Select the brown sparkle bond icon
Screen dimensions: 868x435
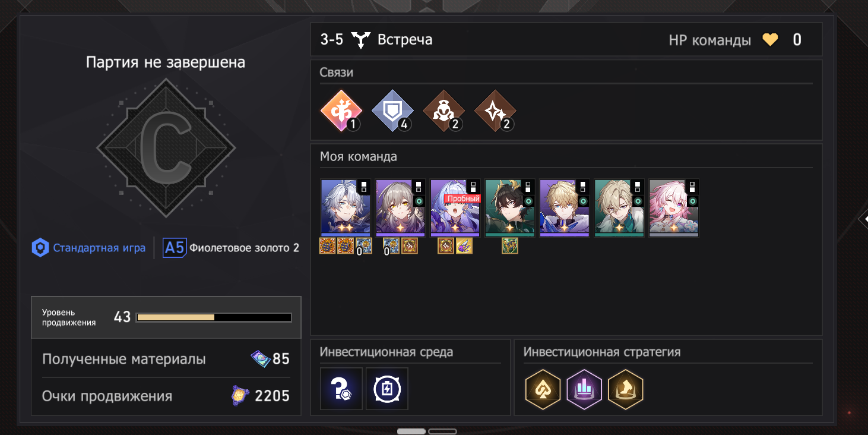click(x=495, y=111)
